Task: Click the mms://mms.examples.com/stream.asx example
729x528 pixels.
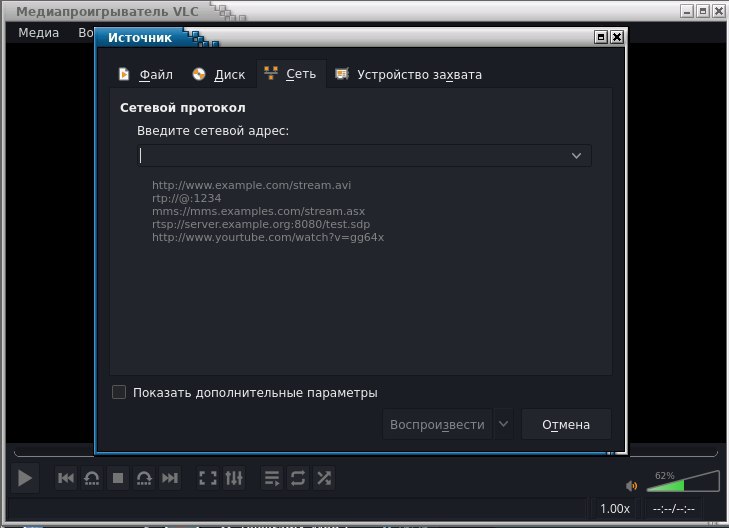Action: (258, 211)
